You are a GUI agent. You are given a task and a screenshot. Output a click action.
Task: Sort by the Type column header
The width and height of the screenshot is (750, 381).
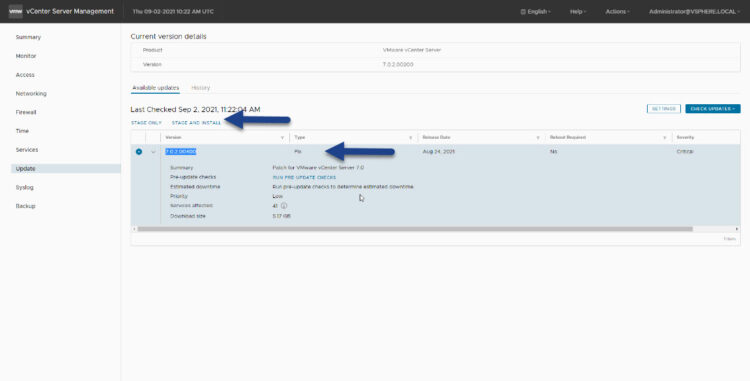coord(299,138)
